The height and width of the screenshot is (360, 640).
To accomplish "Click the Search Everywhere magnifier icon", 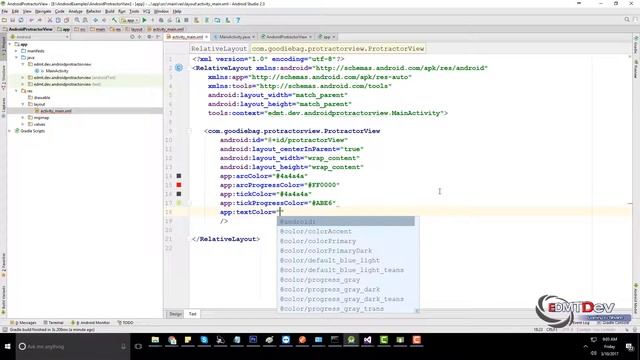I will pos(627,20).
